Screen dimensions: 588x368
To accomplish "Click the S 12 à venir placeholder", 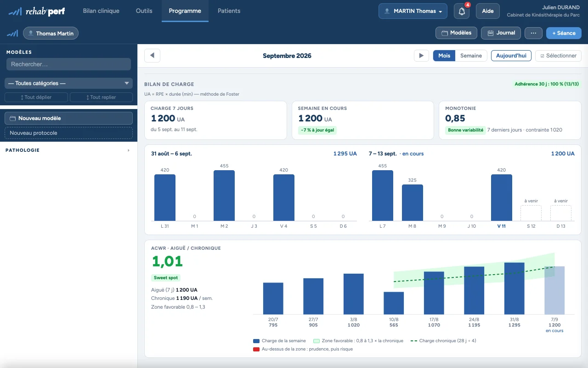I will click(x=531, y=213).
